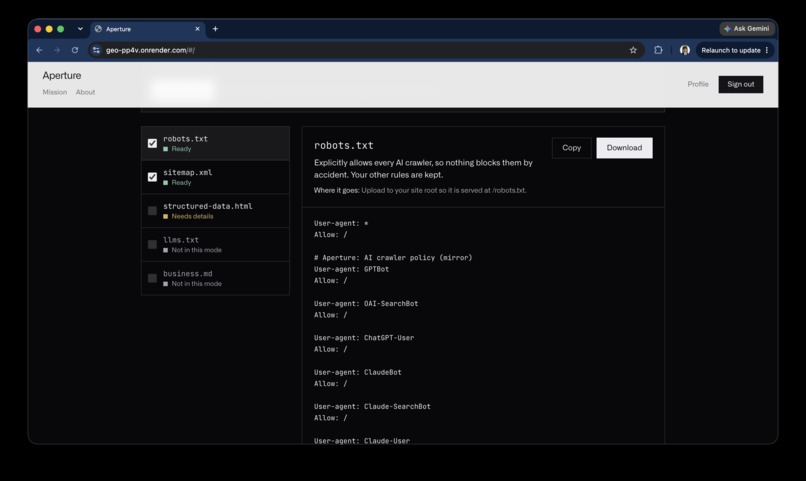Click the Aperture site logo text

tap(62, 76)
